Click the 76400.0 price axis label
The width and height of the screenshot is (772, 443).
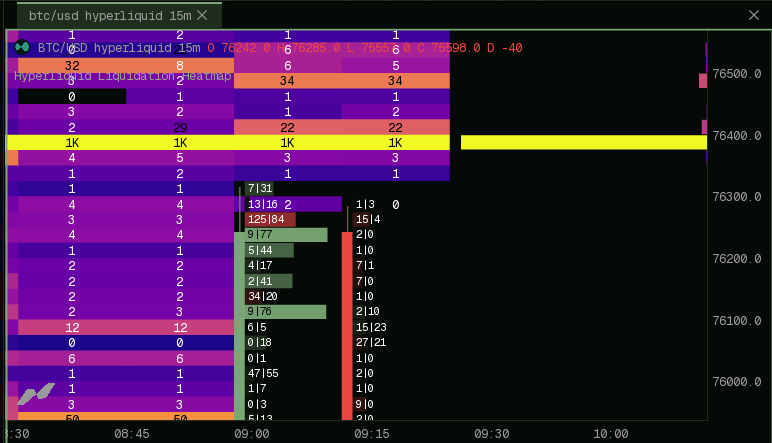click(737, 135)
